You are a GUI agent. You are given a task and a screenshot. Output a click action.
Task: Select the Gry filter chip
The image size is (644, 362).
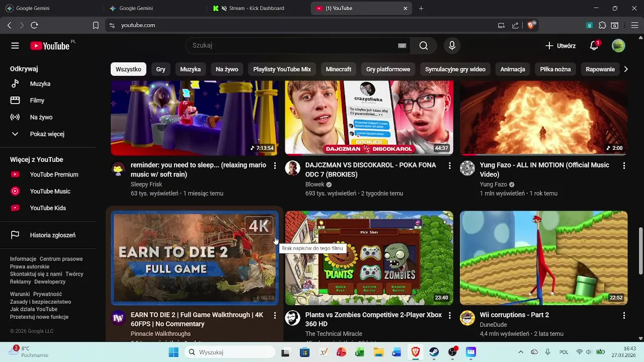(x=160, y=69)
